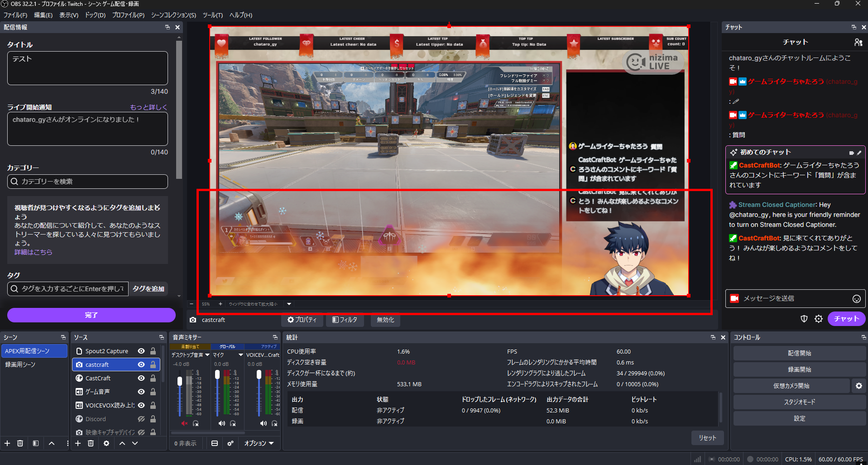Adjust the VOICEV...Craft volume fader
Screen dimensions: 868x465
[x=259, y=374]
